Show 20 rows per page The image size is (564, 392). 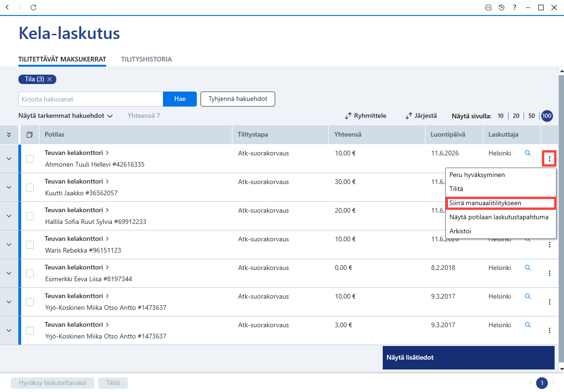click(x=516, y=116)
